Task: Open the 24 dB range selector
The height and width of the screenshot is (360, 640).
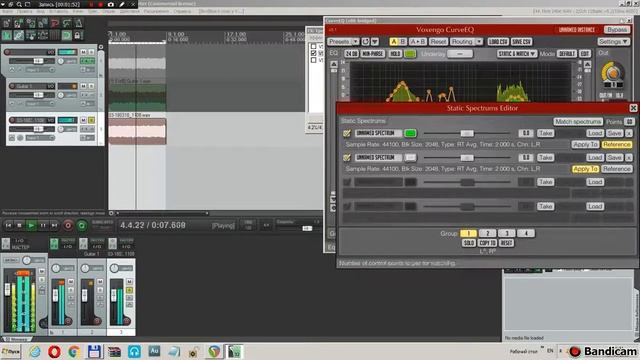Action: pos(351,54)
